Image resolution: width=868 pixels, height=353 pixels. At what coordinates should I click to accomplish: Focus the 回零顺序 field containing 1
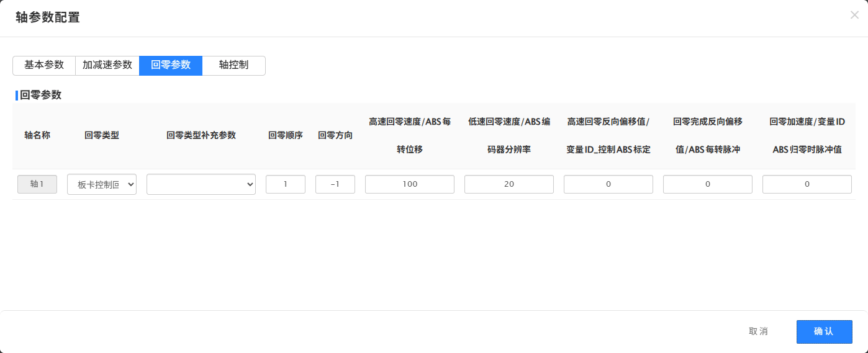coord(286,184)
